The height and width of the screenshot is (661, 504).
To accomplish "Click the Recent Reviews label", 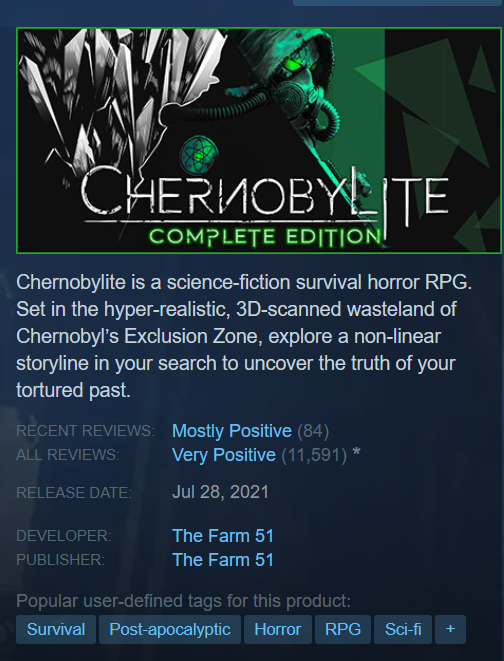I will 86,431.
